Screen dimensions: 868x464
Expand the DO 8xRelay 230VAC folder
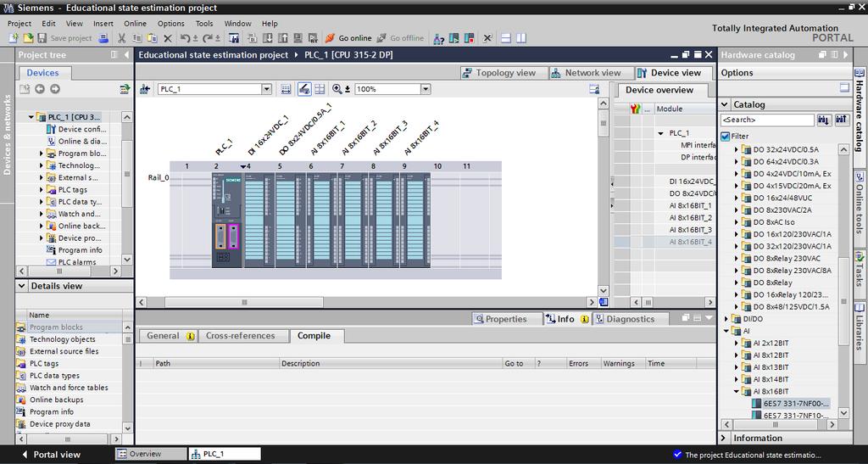tap(737, 259)
